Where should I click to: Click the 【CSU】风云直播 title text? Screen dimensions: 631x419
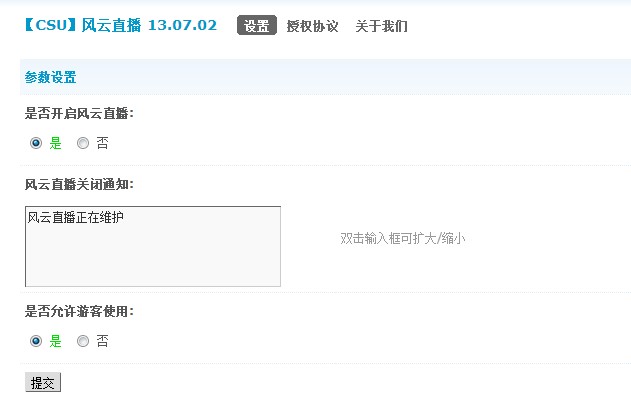pos(82,26)
